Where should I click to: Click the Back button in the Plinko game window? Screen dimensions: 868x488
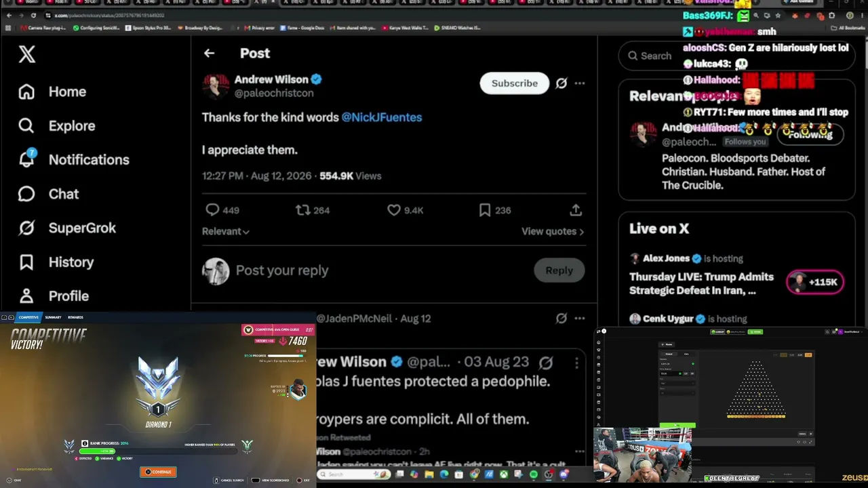click(x=668, y=344)
